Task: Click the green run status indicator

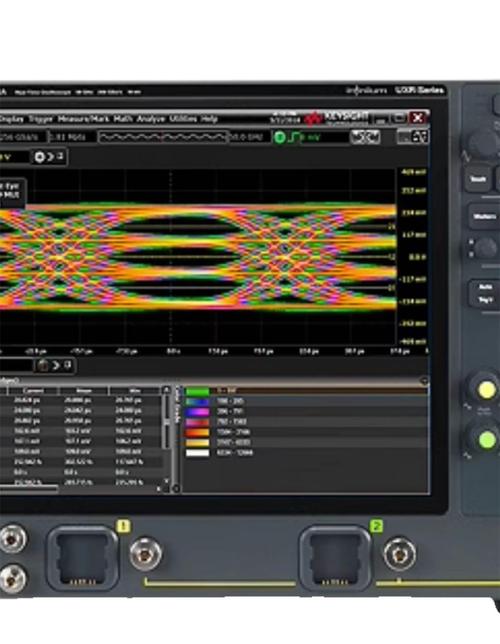Action: click(279, 137)
